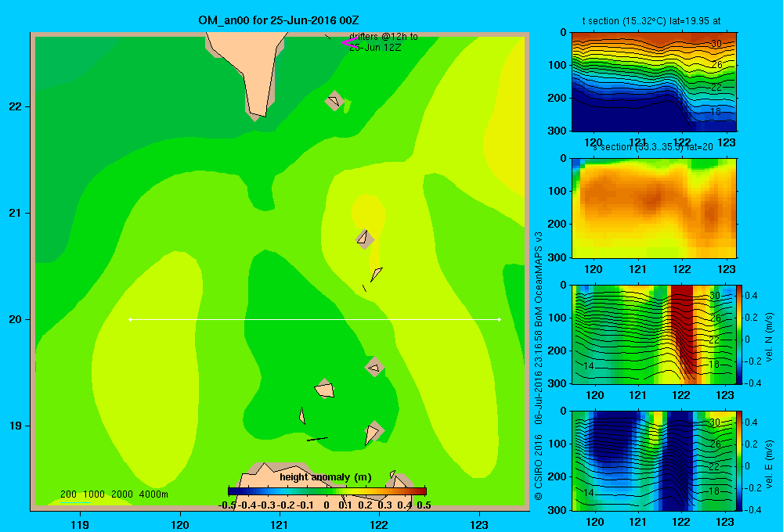
Task: Click the island just below latitude 21
Action: (365, 238)
